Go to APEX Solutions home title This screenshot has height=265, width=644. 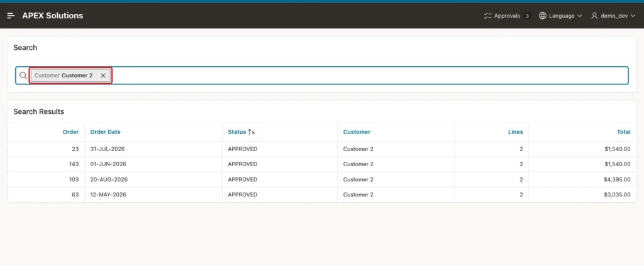pos(53,16)
